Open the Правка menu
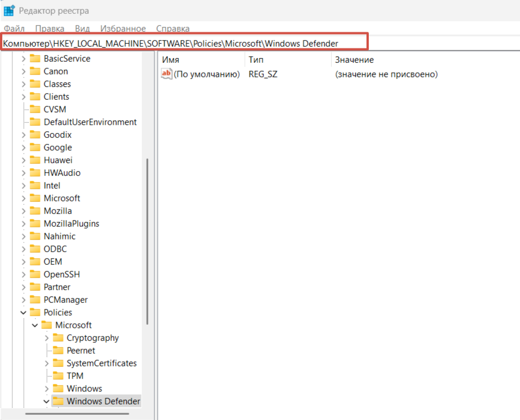This screenshot has width=520, height=420. coord(50,29)
